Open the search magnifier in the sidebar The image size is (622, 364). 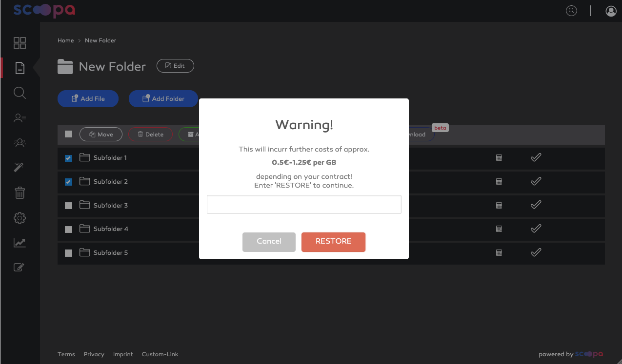[x=20, y=93]
